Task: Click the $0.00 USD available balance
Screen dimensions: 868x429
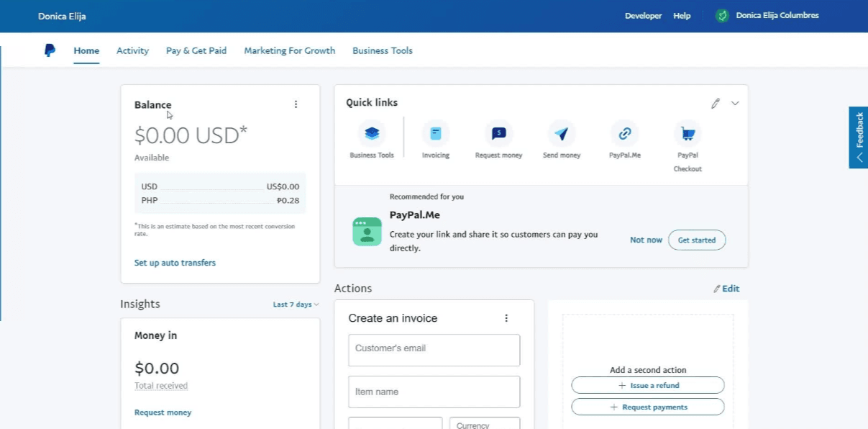Action: click(x=191, y=135)
